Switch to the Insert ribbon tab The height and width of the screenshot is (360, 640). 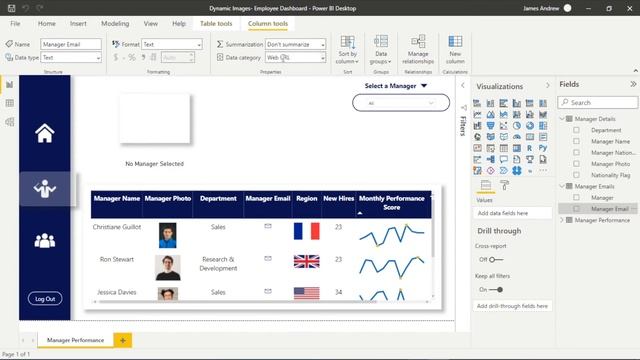coord(78,24)
